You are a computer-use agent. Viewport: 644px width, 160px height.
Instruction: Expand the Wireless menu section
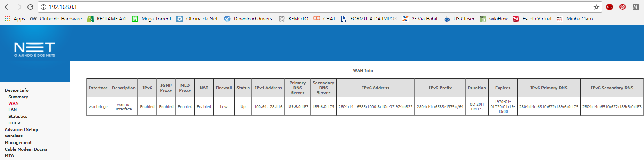tap(14, 136)
